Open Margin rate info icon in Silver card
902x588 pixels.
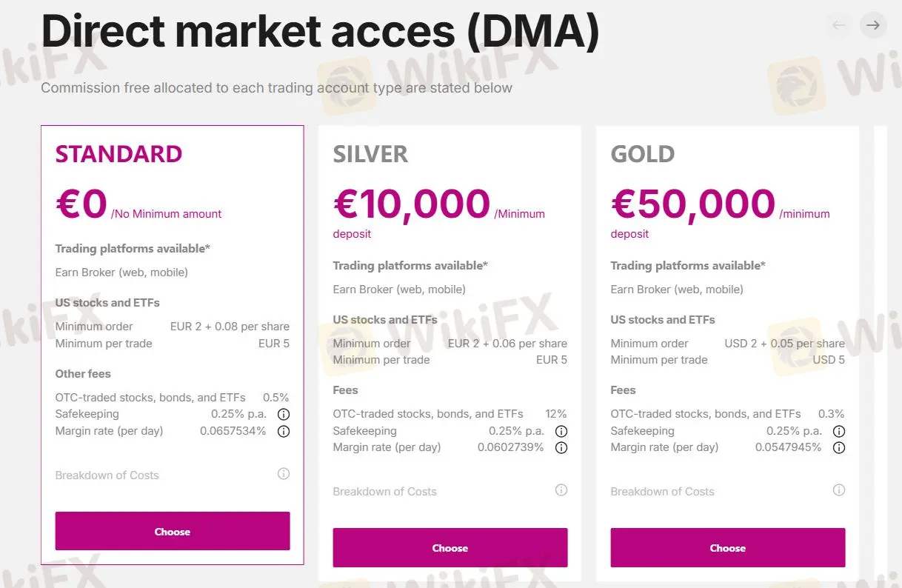pos(561,447)
